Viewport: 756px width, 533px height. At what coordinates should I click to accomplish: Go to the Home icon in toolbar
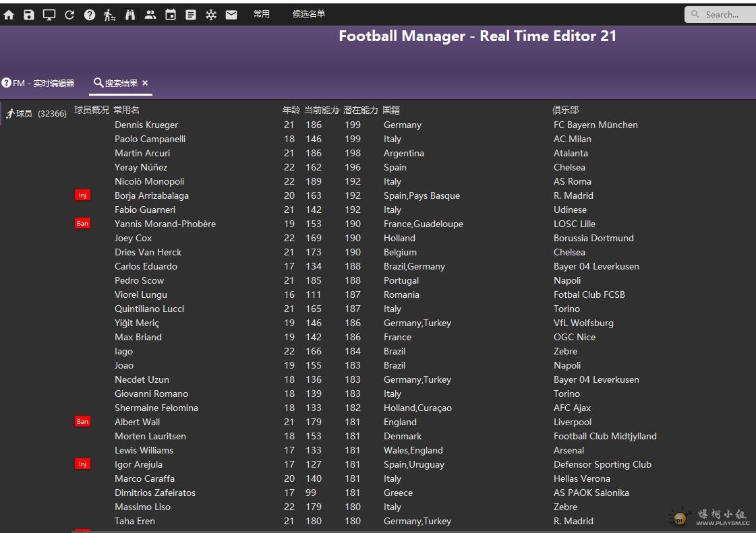(x=9, y=15)
